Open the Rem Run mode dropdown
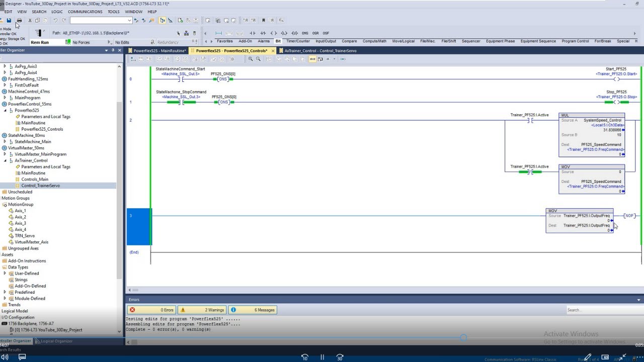The height and width of the screenshot is (362, 644). coord(67,42)
